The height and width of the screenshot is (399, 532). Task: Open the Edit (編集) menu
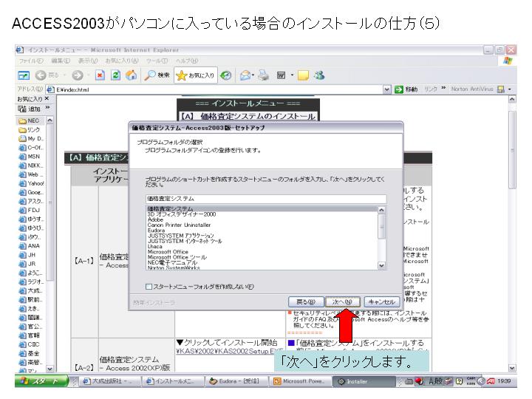point(61,61)
